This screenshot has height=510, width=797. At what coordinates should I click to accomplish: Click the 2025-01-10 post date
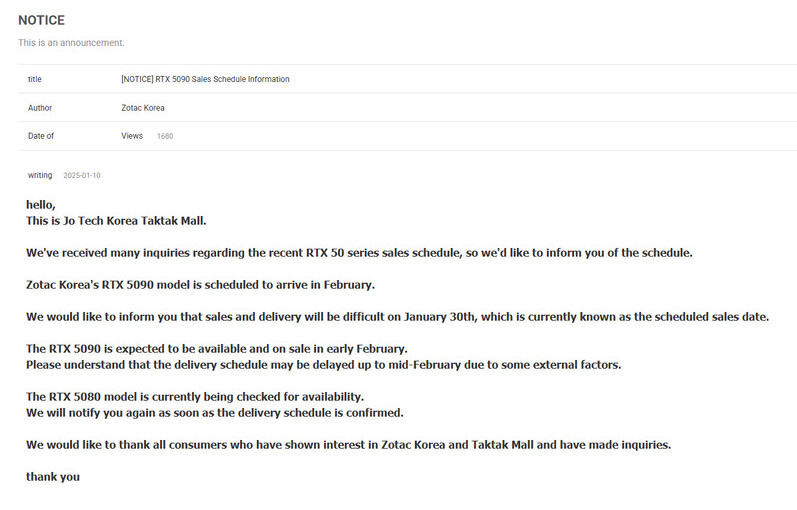[82, 175]
